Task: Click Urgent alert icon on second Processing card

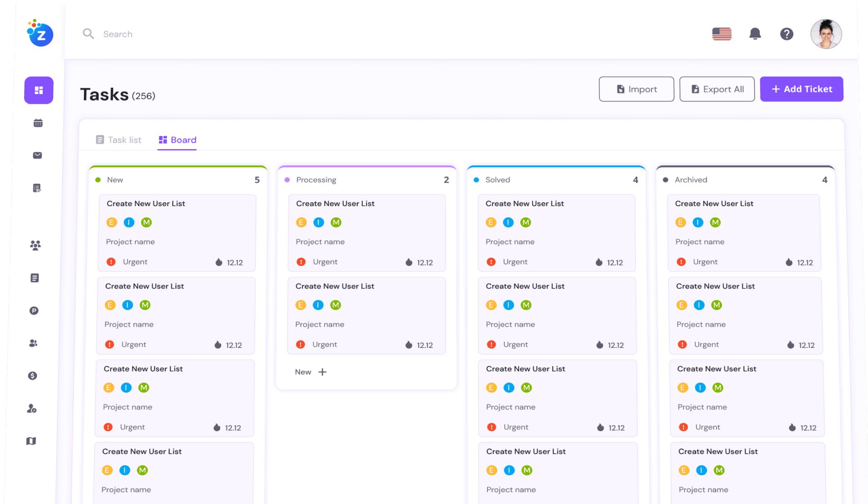Action: (300, 345)
